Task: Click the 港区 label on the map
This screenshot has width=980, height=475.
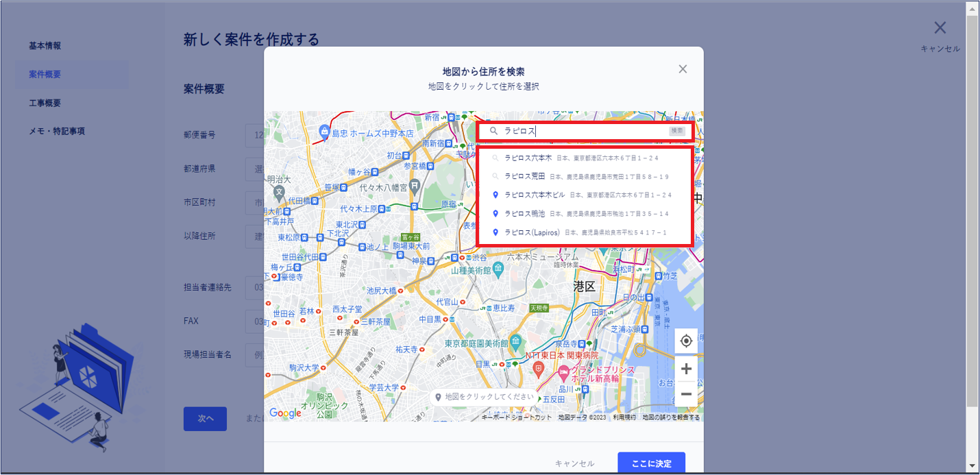Action: pos(585,287)
